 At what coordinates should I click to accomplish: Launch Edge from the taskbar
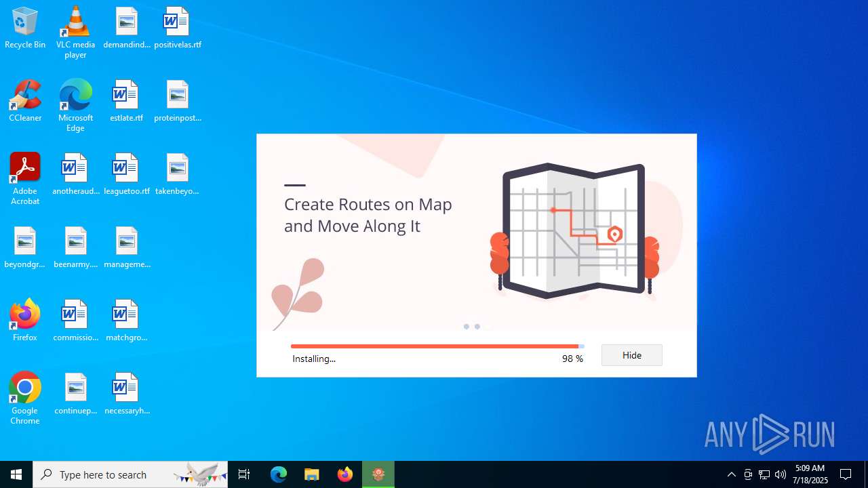click(x=279, y=474)
